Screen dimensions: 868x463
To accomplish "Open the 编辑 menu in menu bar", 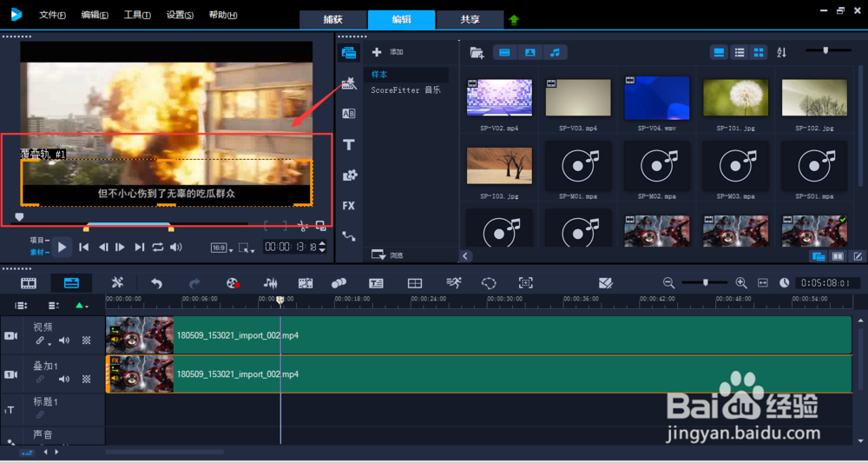I will (95, 16).
